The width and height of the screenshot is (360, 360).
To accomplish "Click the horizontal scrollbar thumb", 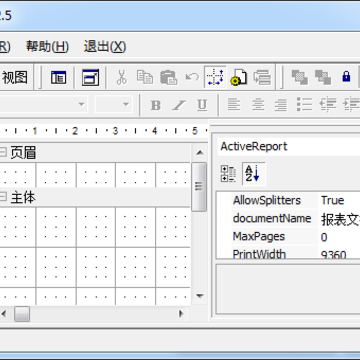I will point(22,314).
